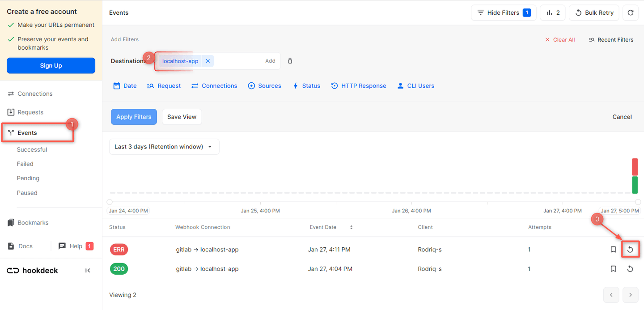Open the Failed events section
This screenshot has height=310, width=644.
(25, 163)
